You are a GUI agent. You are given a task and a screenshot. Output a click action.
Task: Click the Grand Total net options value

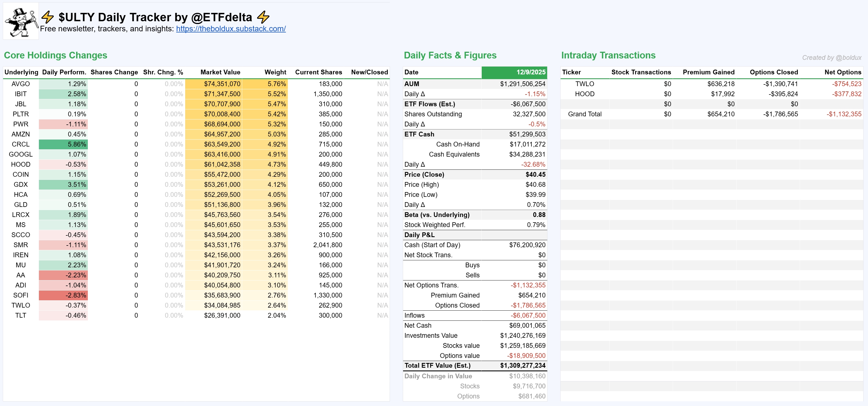coord(843,114)
